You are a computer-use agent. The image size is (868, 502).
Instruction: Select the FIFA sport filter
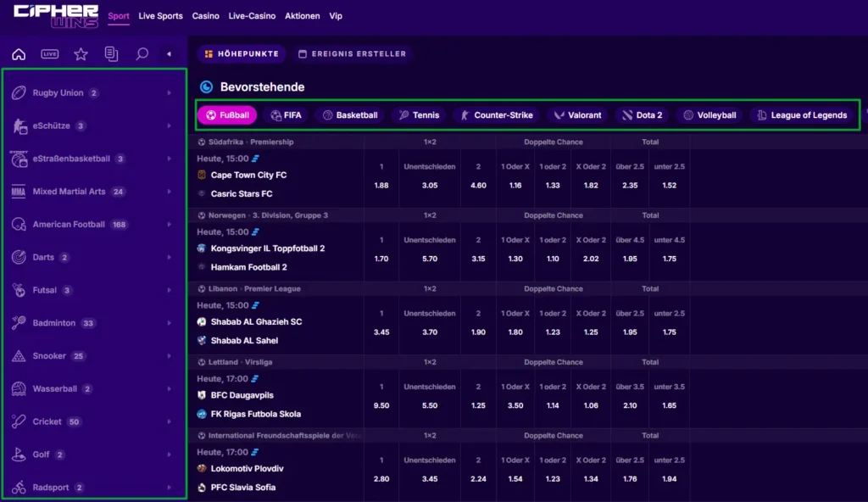[x=287, y=115]
